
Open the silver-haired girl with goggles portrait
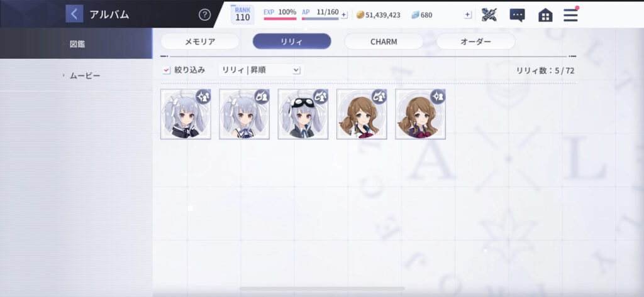pos(303,114)
